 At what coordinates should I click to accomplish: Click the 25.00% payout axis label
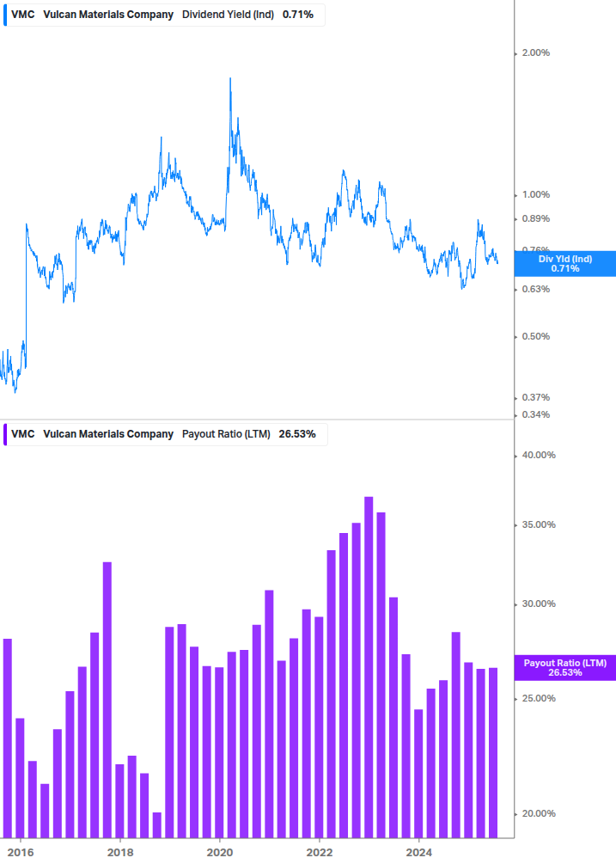tap(539, 698)
